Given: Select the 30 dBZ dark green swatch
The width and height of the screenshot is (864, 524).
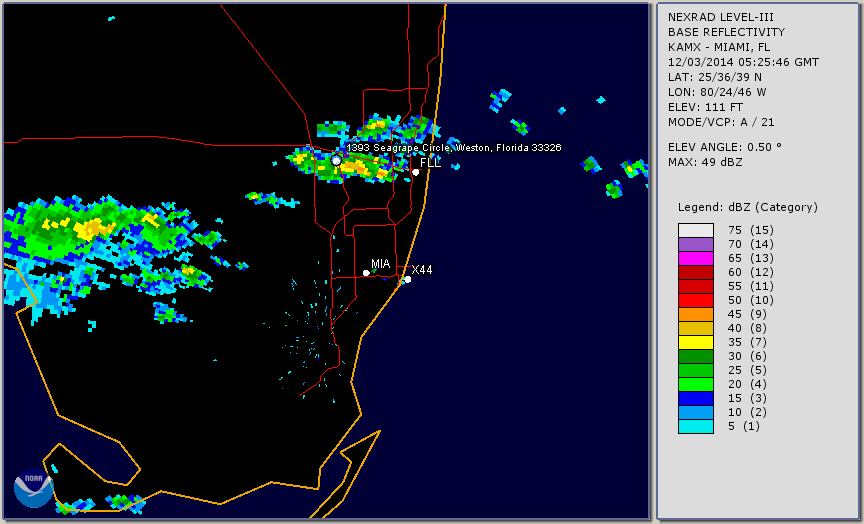Looking at the screenshot, I should [696, 356].
